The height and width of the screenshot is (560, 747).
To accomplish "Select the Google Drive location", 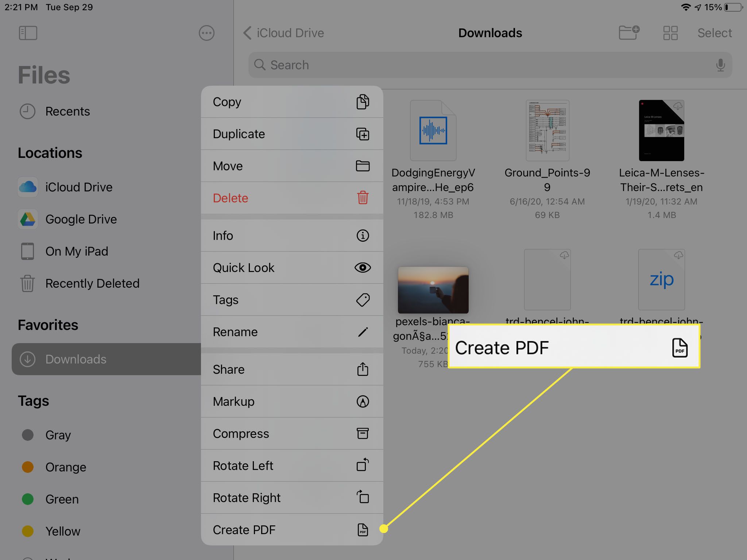I will click(82, 219).
